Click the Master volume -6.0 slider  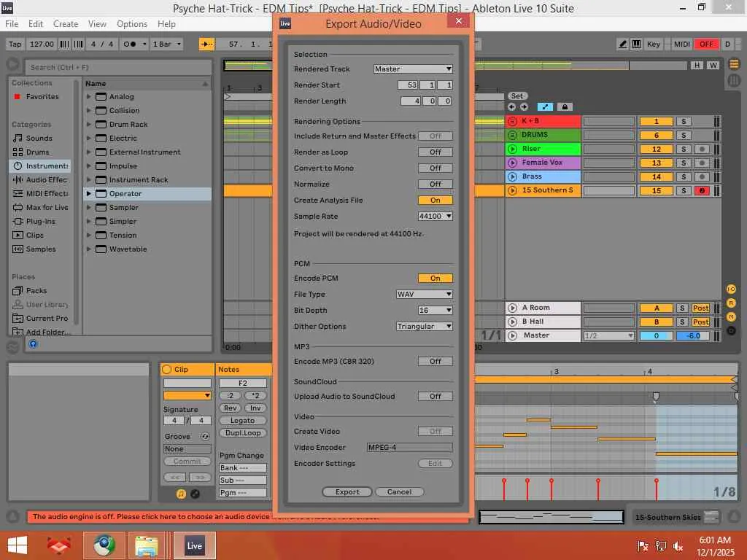693,335
